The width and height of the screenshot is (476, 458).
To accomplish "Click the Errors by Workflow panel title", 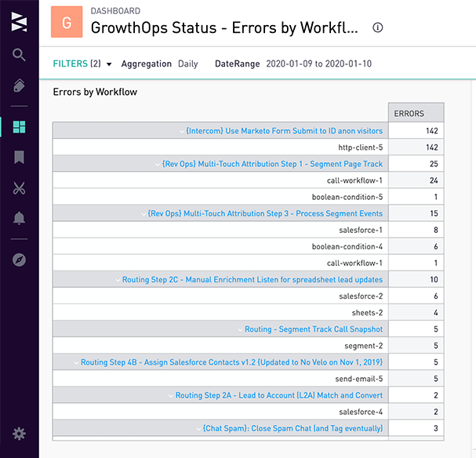I will pos(95,92).
